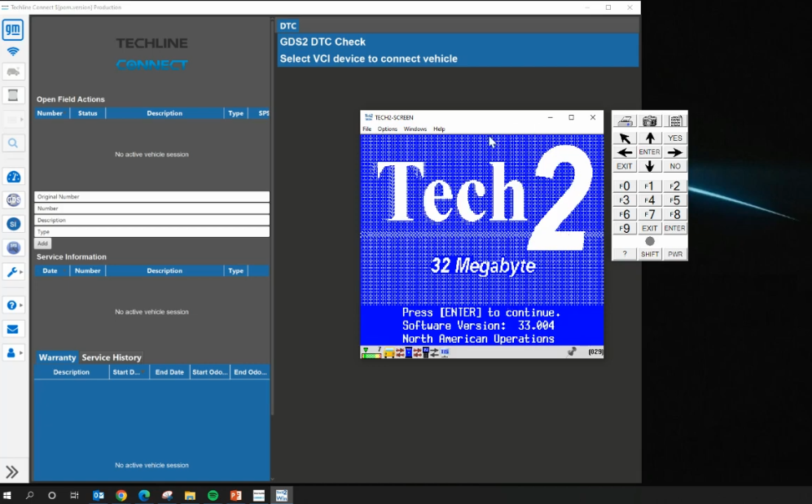
Task: Select the vehicle icon in the sidebar
Action: click(13, 72)
